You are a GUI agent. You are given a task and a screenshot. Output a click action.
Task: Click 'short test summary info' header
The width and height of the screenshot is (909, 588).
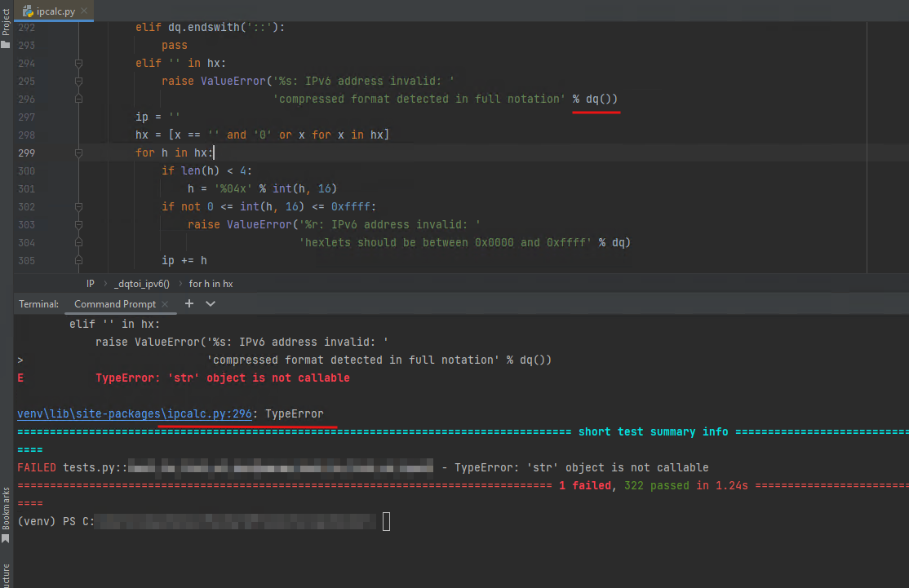pyautogui.click(x=654, y=431)
